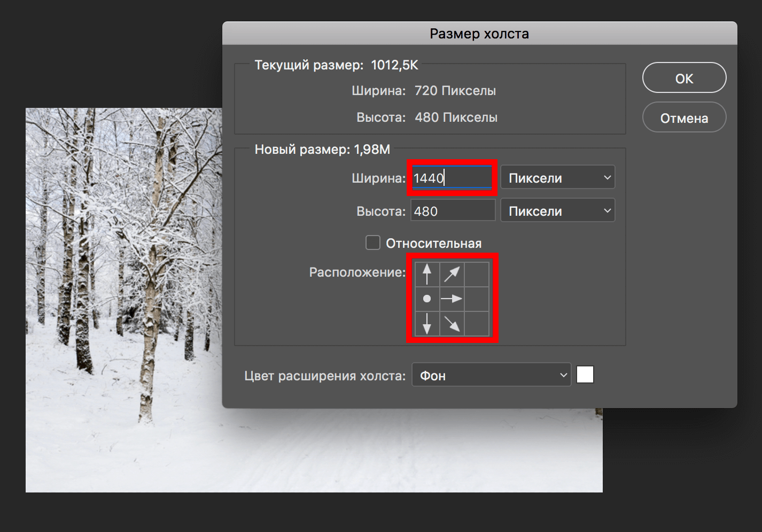Open the Высота units dropdown showing Пиксели

tap(557, 211)
